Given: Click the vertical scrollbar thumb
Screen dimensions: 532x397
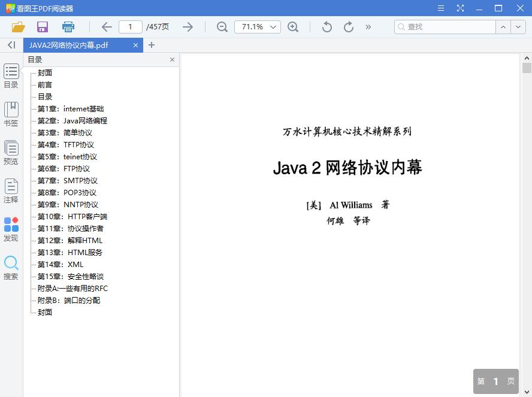Looking at the screenshot, I should pos(527,68).
